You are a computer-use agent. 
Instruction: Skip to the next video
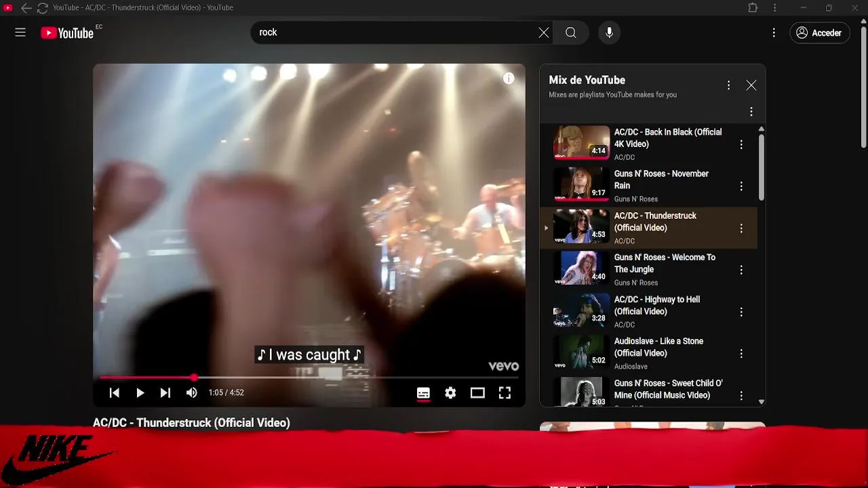click(165, 393)
